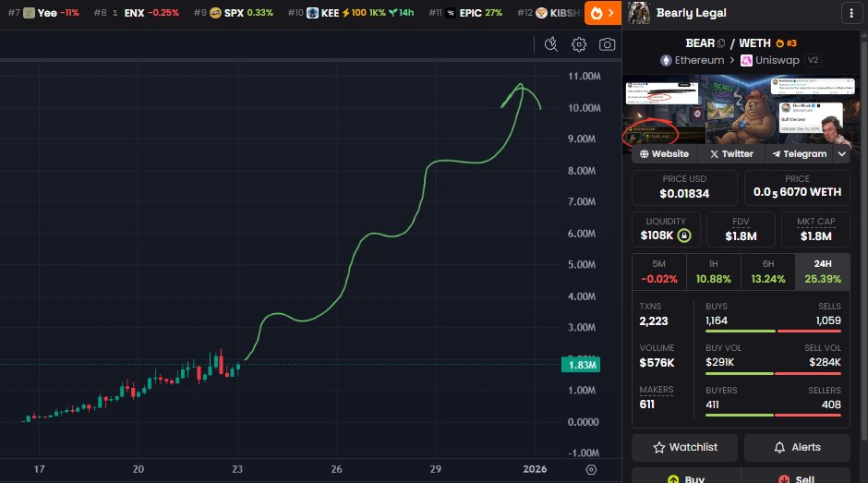Click the orange trending fire button
Viewport: 868px width, 483px height.
click(x=603, y=13)
